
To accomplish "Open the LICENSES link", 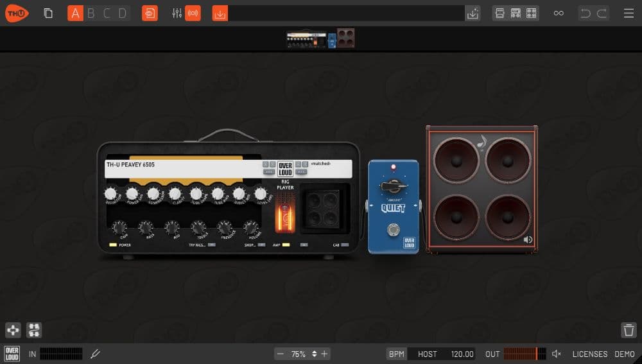I will pos(589,354).
